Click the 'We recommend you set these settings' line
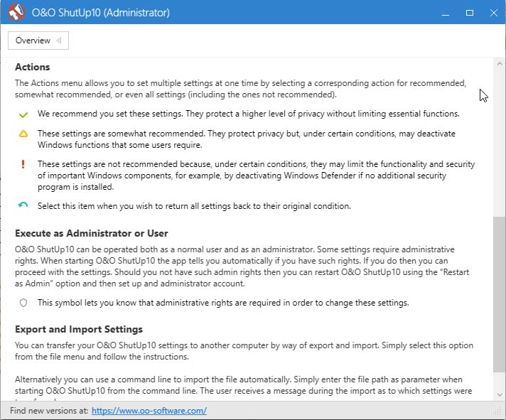 coord(249,114)
